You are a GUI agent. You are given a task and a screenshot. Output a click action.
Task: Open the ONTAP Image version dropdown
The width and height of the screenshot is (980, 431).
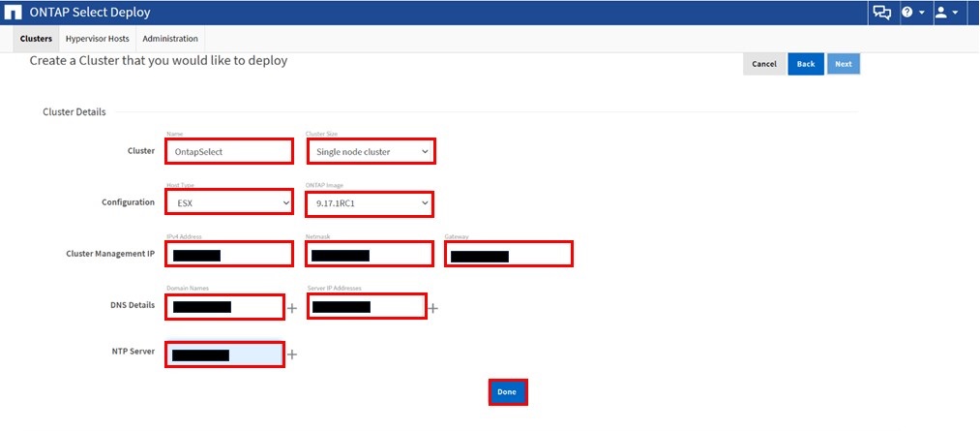pyautogui.click(x=370, y=203)
